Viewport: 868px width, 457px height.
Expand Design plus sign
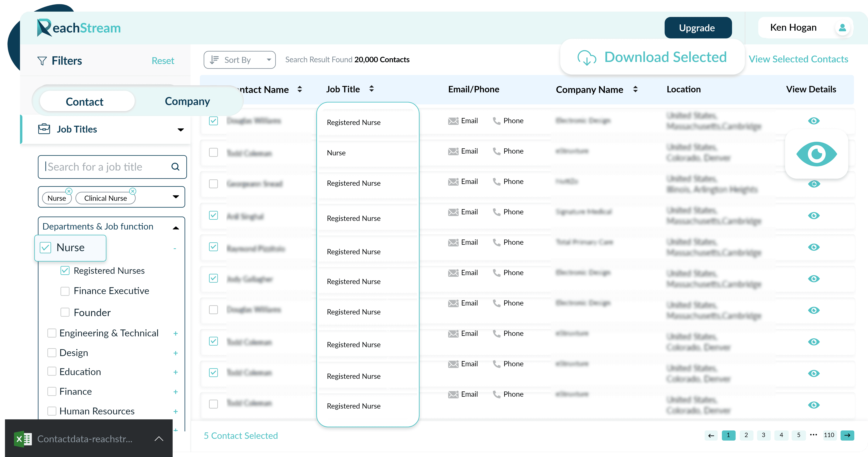click(x=176, y=353)
